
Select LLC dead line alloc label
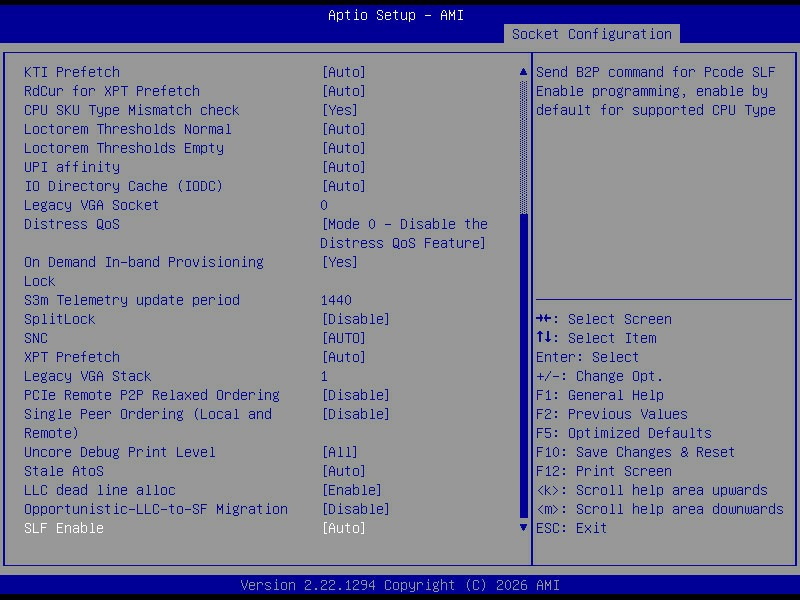point(99,490)
